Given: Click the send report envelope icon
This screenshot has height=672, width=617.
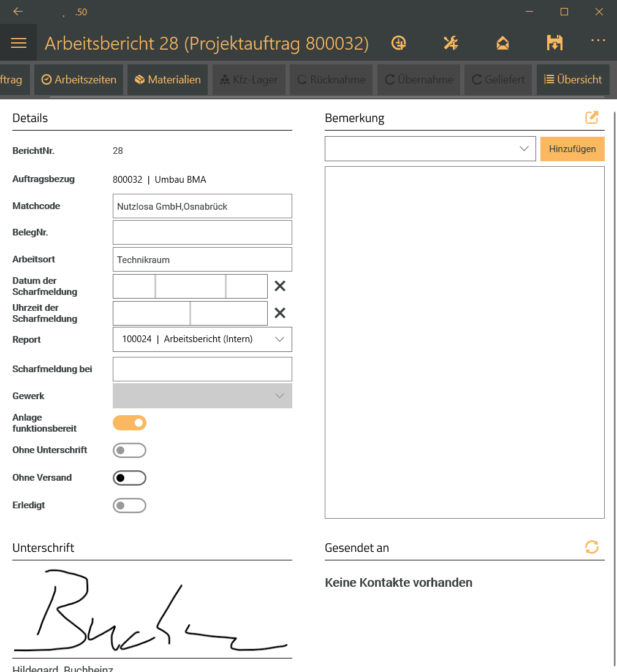Looking at the screenshot, I should (502, 43).
